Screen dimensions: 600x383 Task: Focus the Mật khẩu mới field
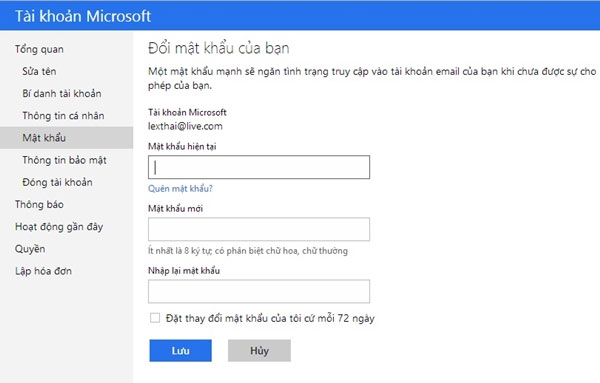click(x=259, y=229)
